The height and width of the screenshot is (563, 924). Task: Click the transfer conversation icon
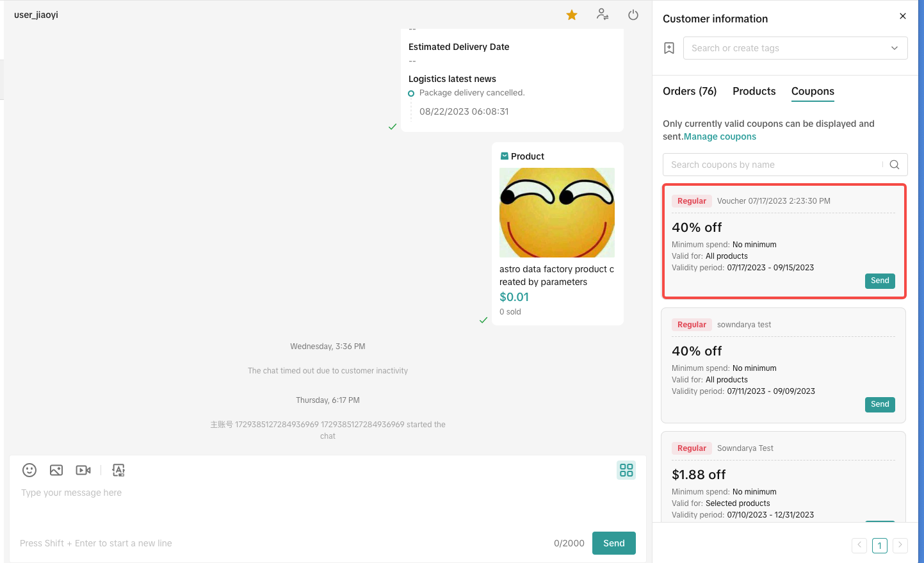pos(603,14)
